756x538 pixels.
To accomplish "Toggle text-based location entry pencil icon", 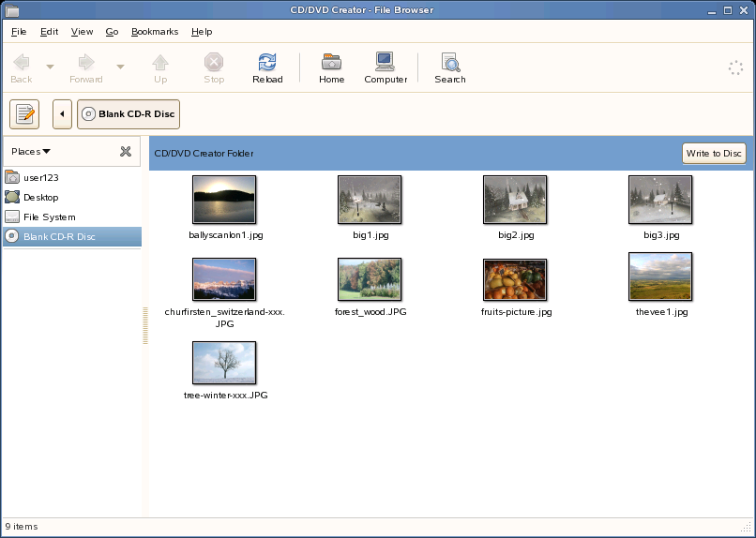I will [x=24, y=114].
